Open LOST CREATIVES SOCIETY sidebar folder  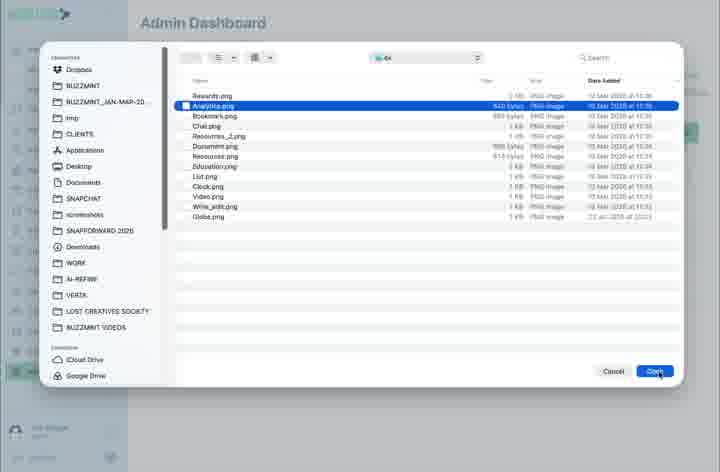tap(101, 311)
